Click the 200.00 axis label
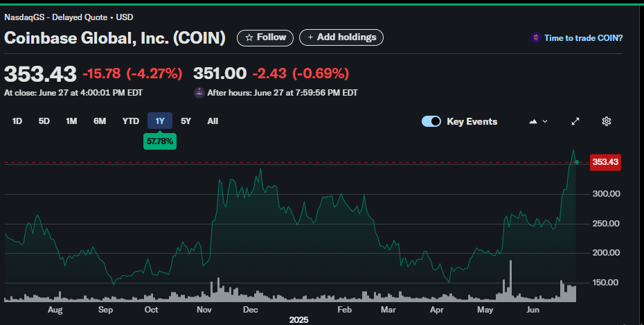The image size is (644, 325). pyautogui.click(x=606, y=253)
